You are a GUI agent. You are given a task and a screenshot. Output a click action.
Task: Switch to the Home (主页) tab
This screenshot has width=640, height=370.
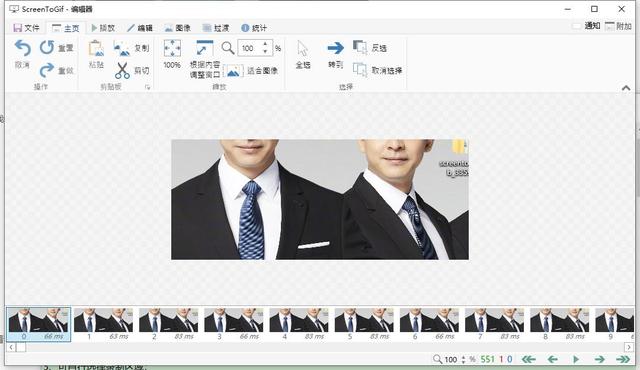click(65, 28)
